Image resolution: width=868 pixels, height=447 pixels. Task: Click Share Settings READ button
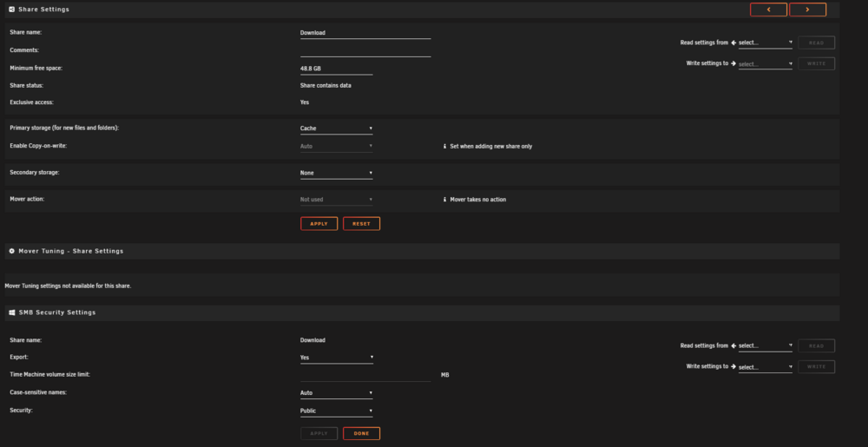(817, 43)
